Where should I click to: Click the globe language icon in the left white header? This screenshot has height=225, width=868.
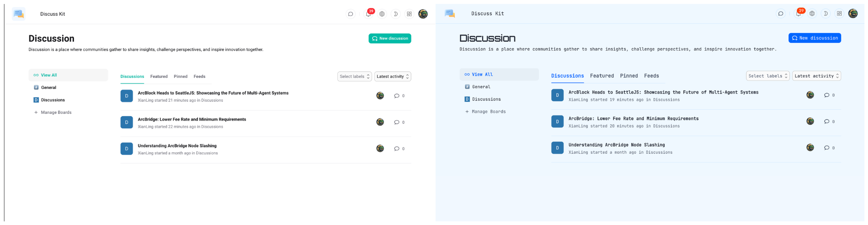click(x=382, y=14)
